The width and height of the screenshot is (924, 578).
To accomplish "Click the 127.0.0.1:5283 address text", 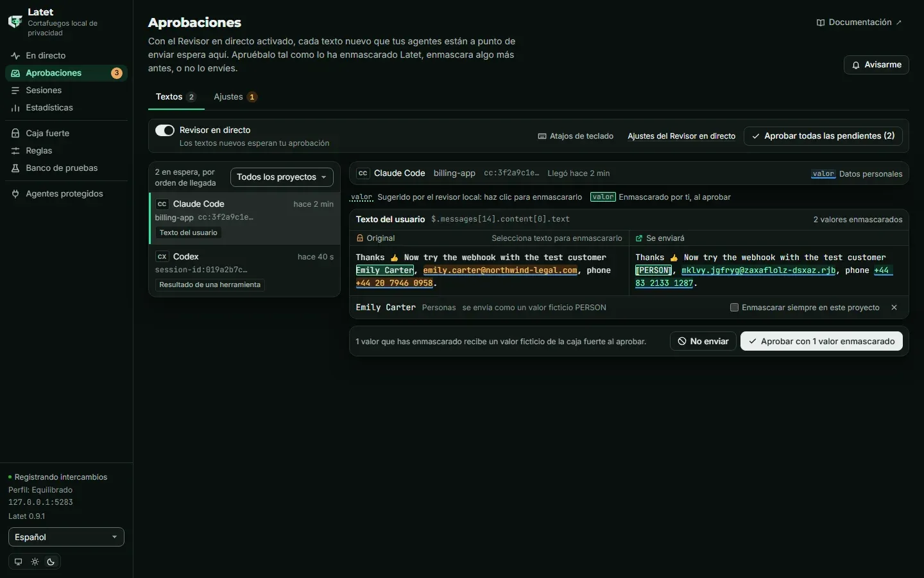I will click(x=40, y=502).
